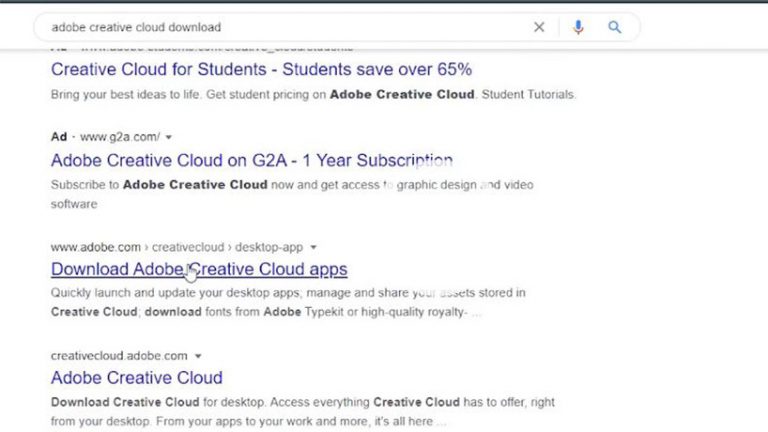Open 'Adobe Creative Cloud on G2A' ad link
The width and height of the screenshot is (768, 432).
coord(252,160)
